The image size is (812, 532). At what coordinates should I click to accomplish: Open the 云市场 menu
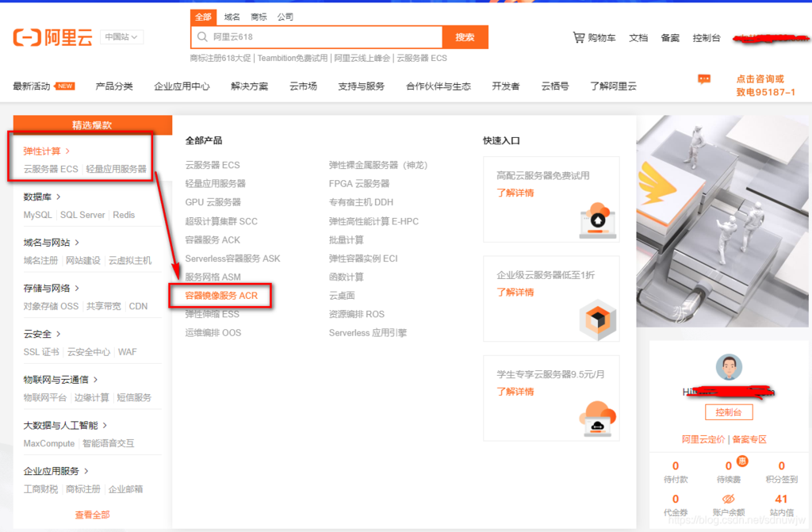click(x=304, y=86)
